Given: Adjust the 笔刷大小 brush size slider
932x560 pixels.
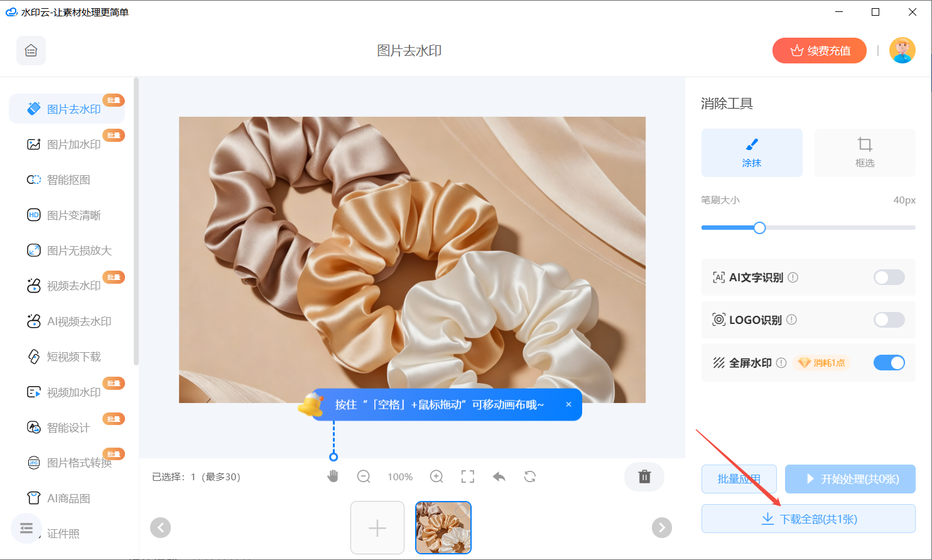Looking at the screenshot, I should click(759, 228).
